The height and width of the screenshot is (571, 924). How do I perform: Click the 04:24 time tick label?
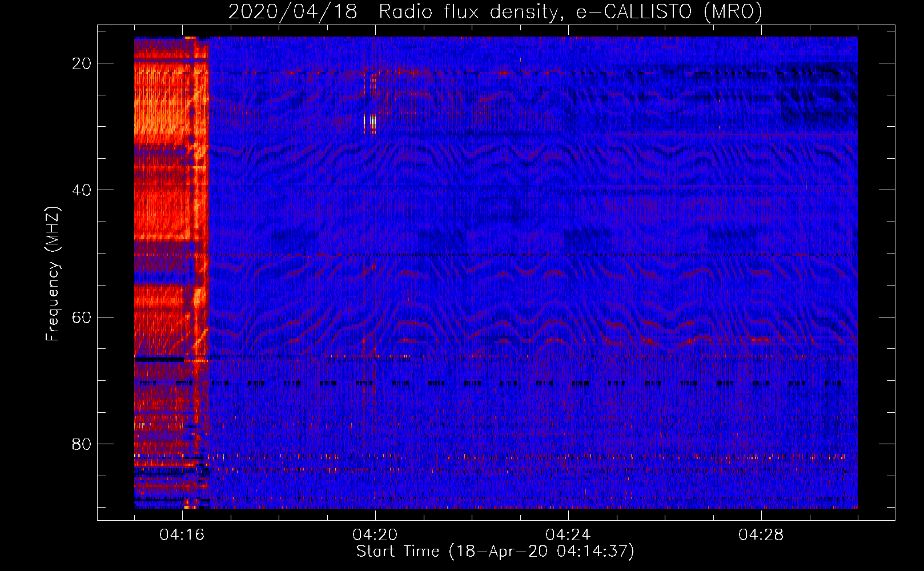coord(568,535)
